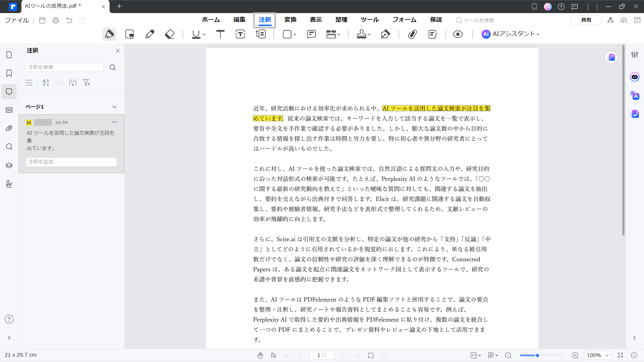This screenshot has height=362, width=644.
Task: Click the cloud upload icon
Action: click(x=624, y=20)
